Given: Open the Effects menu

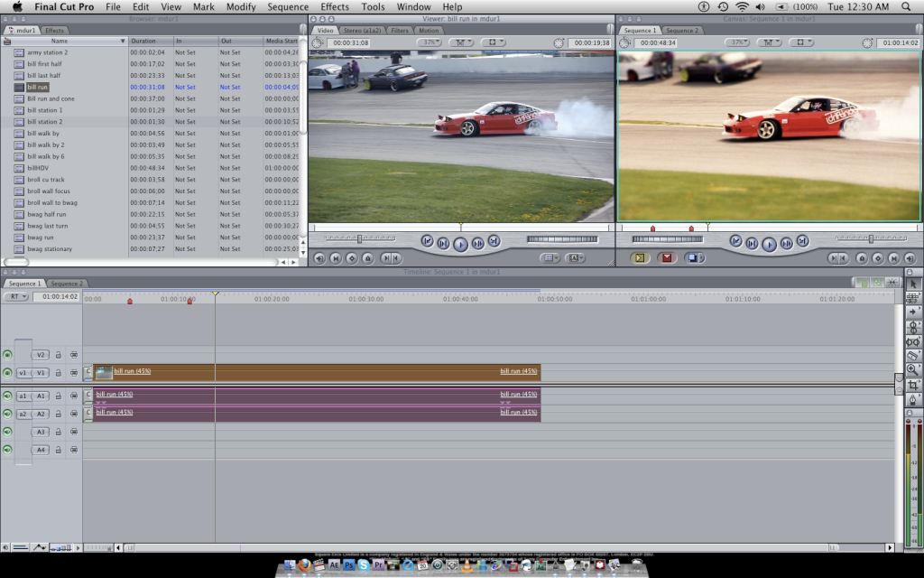Looking at the screenshot, I should [335, 7].
